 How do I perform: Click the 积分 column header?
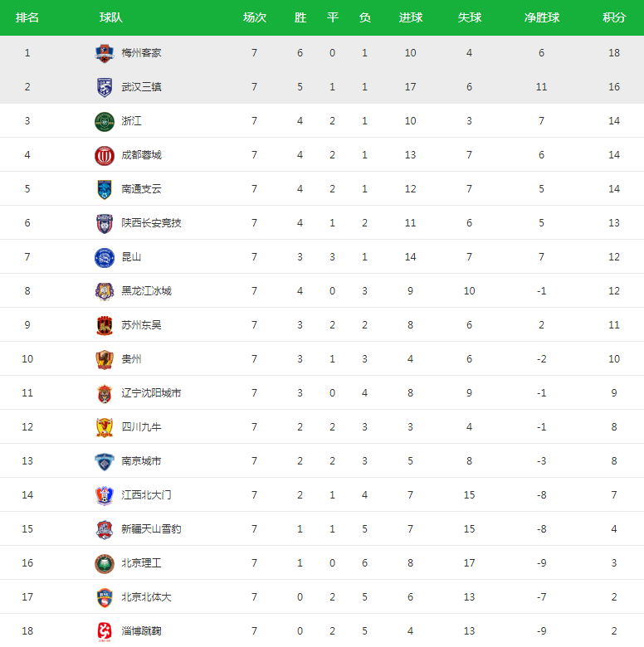click(614, 18)
